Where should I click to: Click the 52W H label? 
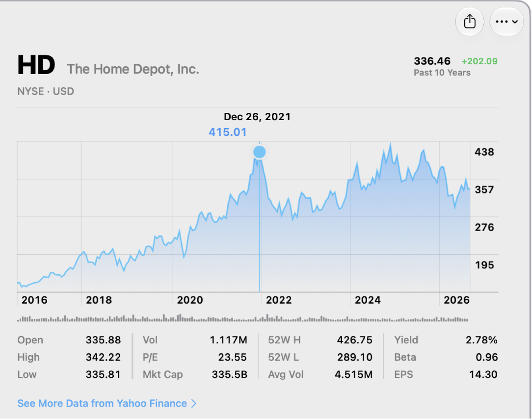[x=284, y=340]
